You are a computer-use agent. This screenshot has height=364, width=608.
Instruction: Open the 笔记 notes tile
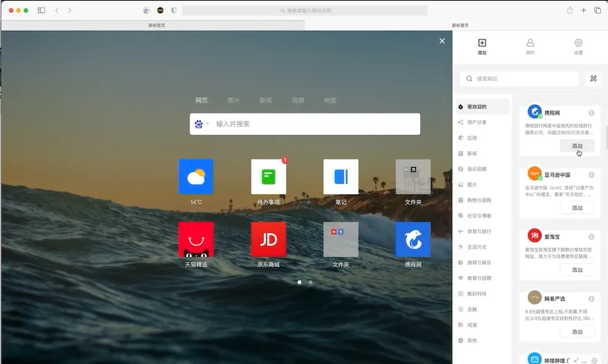pyautogui.click(x=341, y=176)
